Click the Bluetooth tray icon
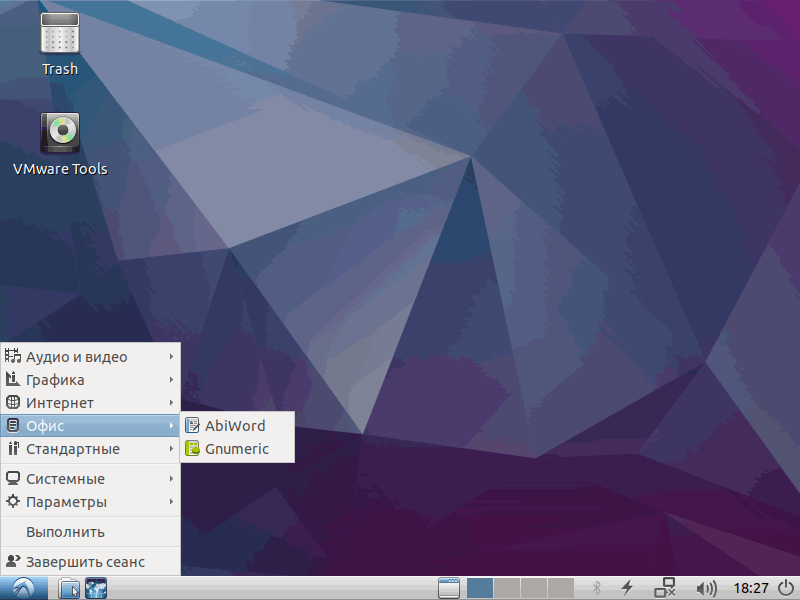This screenshot has height=600, width=800. tap(597, 588)
